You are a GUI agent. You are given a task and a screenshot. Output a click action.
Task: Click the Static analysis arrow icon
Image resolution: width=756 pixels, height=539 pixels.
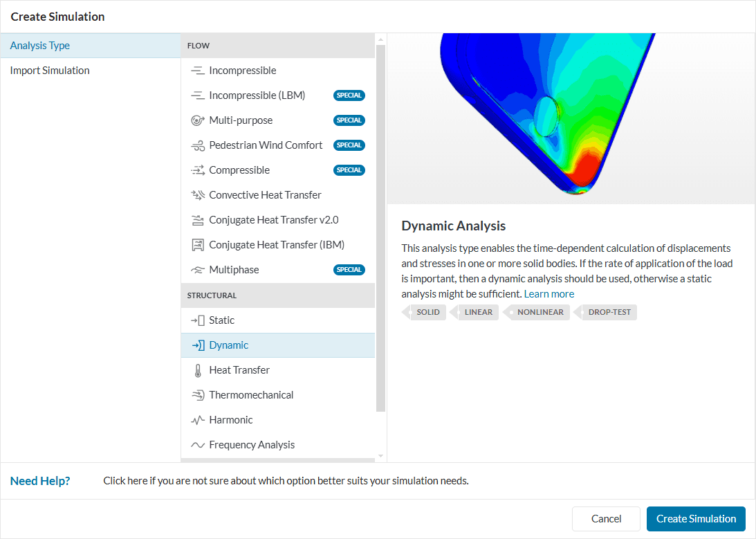coord(196,320)
